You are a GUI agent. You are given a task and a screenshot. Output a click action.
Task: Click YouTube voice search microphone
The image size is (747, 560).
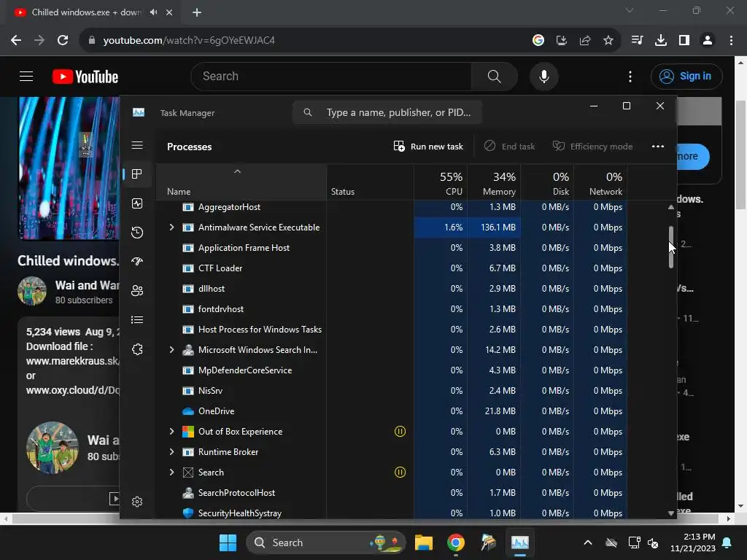[543, 76]
